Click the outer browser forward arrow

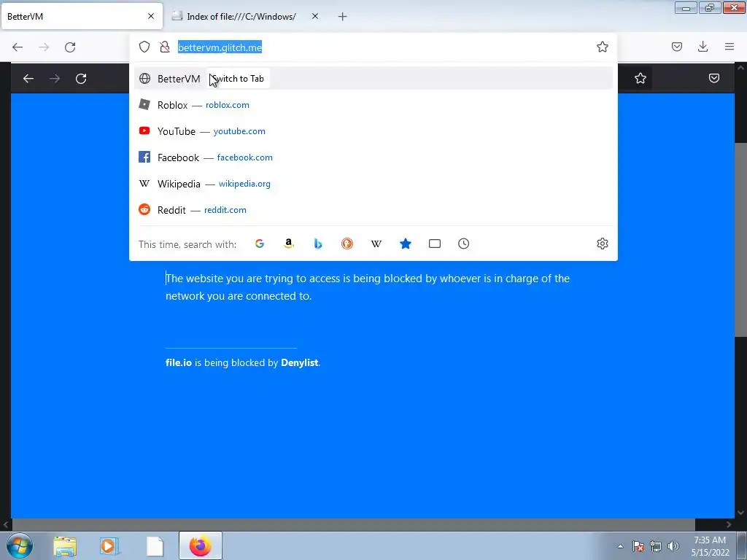pyautogui.click(x=44, y=47)
